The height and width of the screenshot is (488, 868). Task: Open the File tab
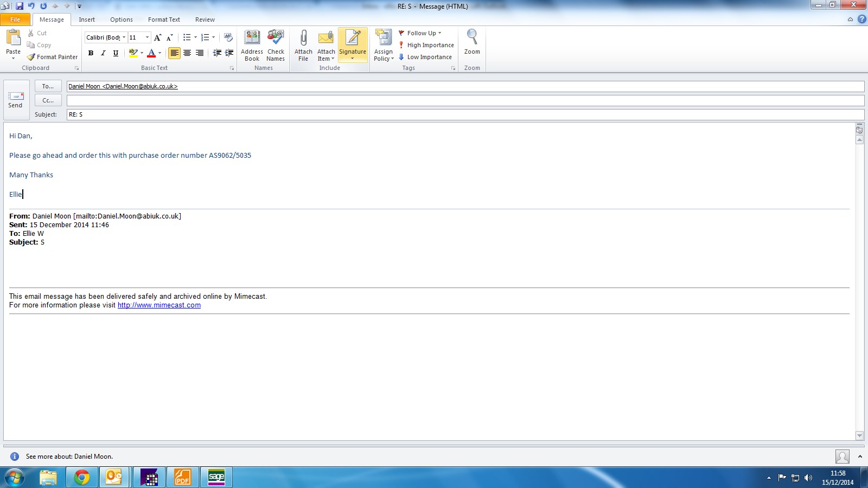coord(15,20)
